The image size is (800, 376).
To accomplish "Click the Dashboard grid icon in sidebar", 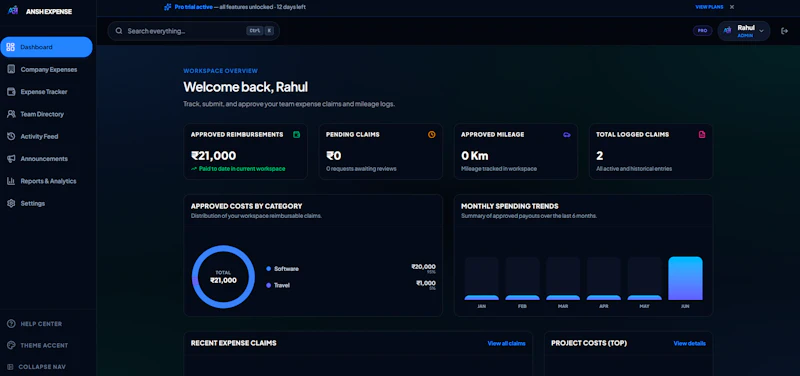I will point(10,47).
